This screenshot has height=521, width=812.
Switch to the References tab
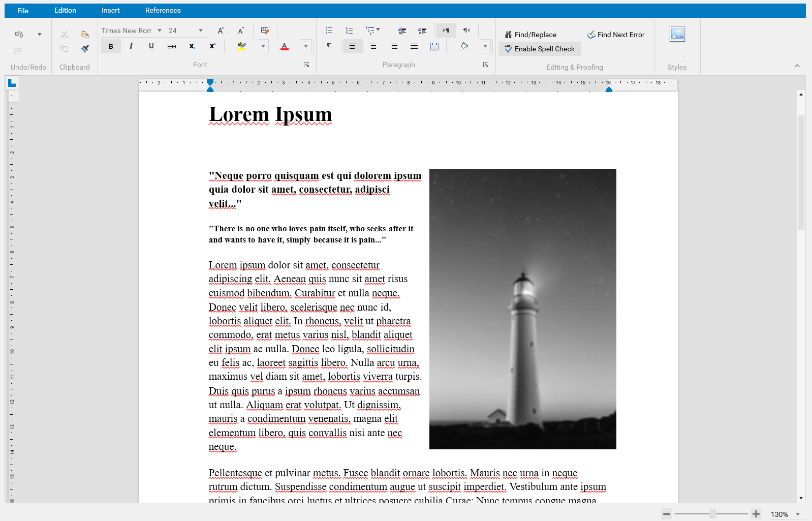pos(163,10)
